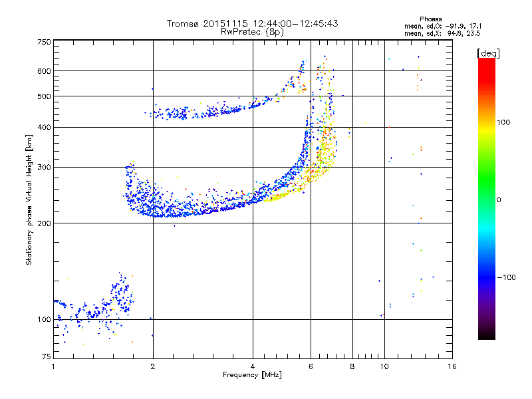Click the "Phases" heading in the corner
Image resolution: width=532 pixels, height=399 pixels.
click(x=430, y=19)
